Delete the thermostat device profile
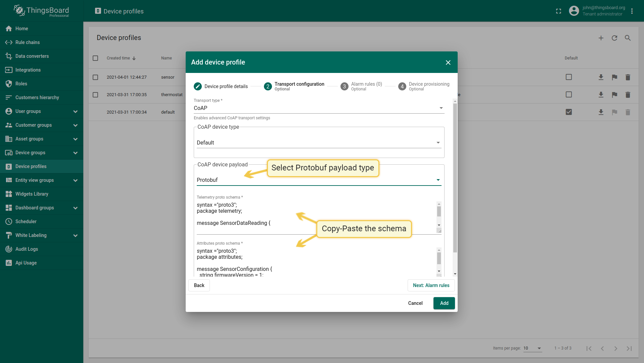 click(628, 95)
